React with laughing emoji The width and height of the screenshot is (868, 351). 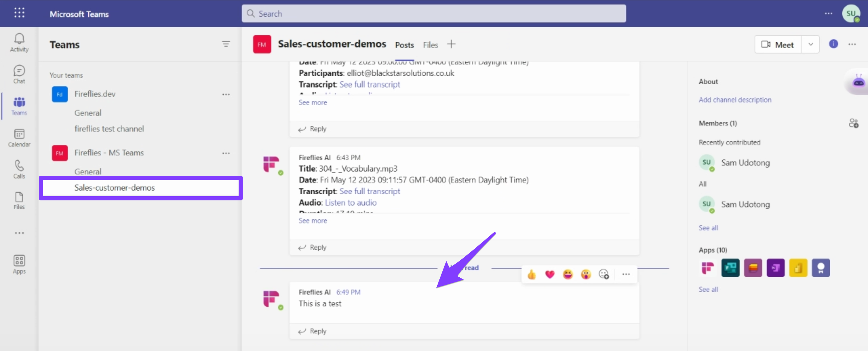pyautogui.click(x=568, y=274)
